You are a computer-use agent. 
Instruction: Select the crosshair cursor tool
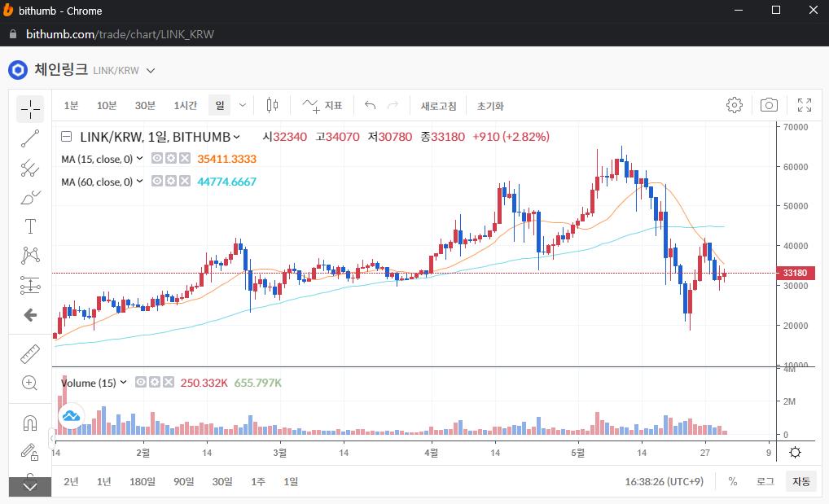[30, 109]
